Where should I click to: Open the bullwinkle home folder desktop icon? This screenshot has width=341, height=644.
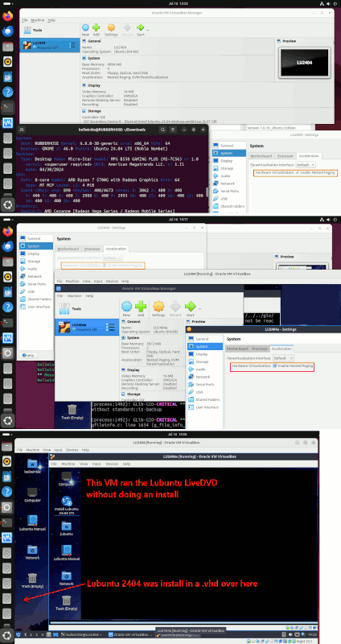tap(32, 467)
